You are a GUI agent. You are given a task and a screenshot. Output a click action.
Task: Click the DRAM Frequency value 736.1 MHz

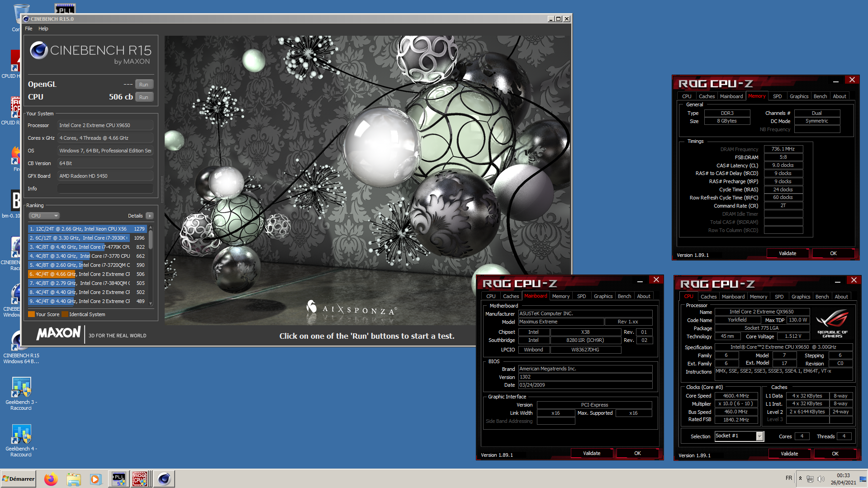783,149
